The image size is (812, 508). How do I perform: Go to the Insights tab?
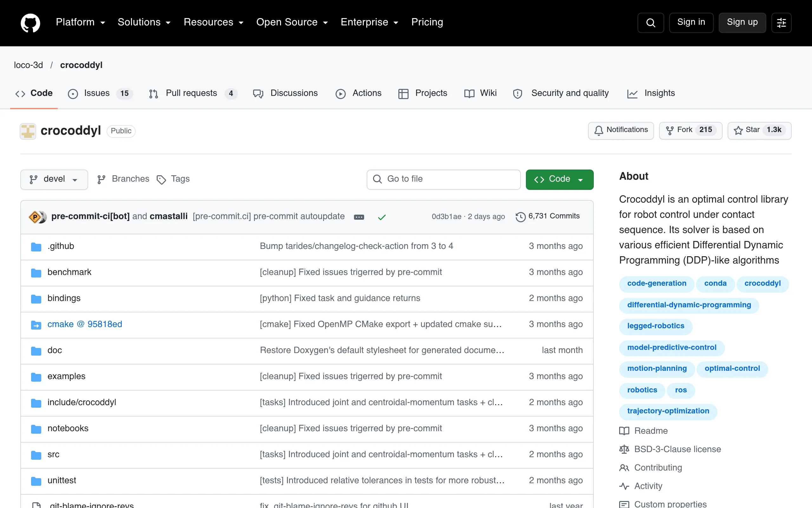(x=651, y=93)
